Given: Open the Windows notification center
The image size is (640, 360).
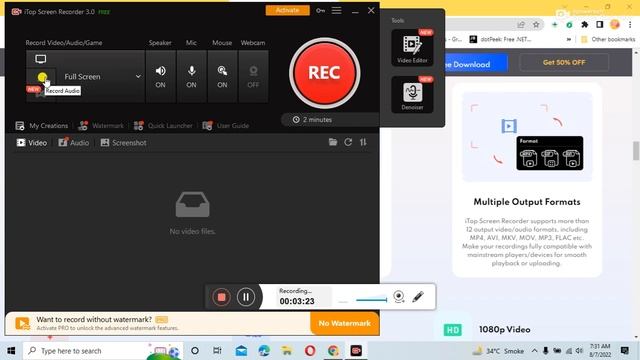Looking at the screenshot, I should [624, 351].
